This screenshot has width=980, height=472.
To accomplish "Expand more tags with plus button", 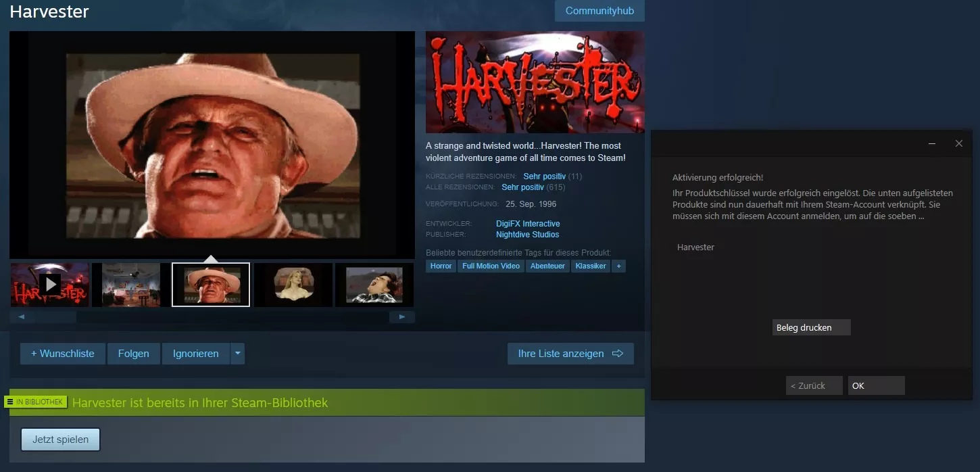I will tap(618, 266).
